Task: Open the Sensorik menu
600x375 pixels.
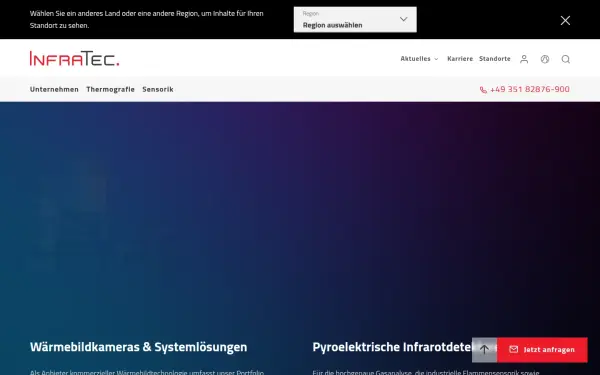Action: pyautogui.click(x=158, y=89)
